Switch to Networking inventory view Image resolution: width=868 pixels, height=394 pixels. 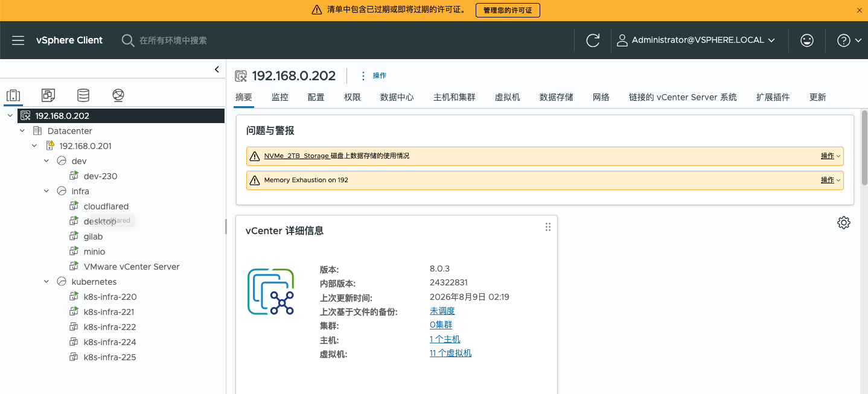[118, 95]
